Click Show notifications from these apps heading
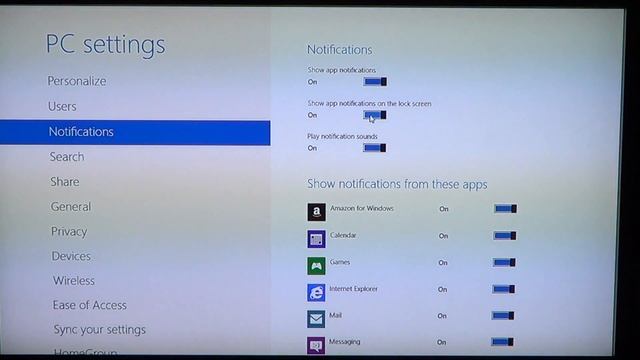The image size is (640, 360). point(397,184)
